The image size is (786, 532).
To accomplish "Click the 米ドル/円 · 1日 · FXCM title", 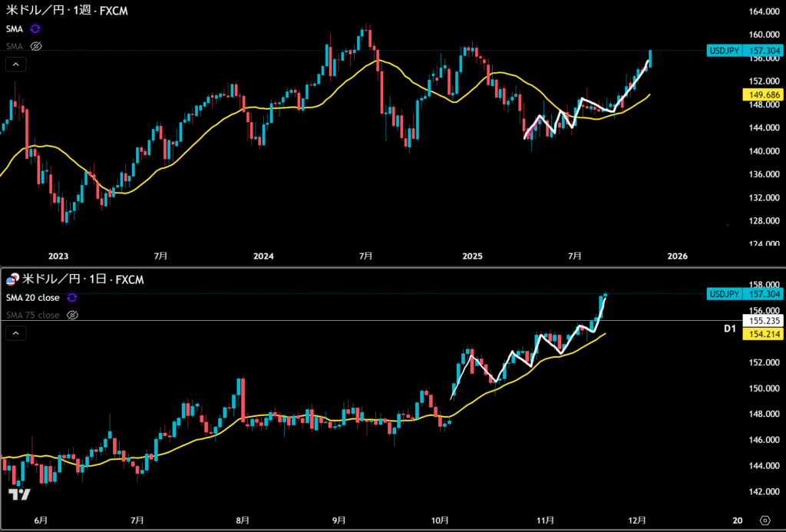I will click(x=83, y=280).
